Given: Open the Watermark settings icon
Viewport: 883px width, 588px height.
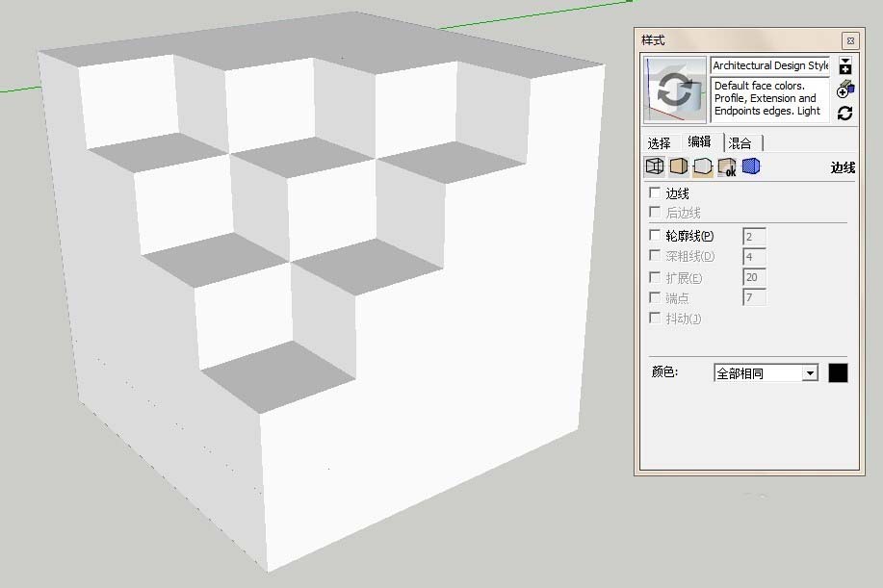Looking at the screenshot, I should (727, 166).
